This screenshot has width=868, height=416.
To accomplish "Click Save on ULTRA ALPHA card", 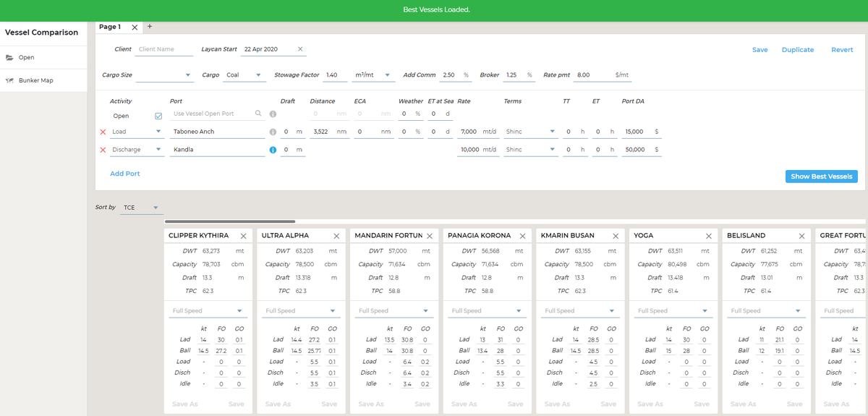I will tap(329, 404).
